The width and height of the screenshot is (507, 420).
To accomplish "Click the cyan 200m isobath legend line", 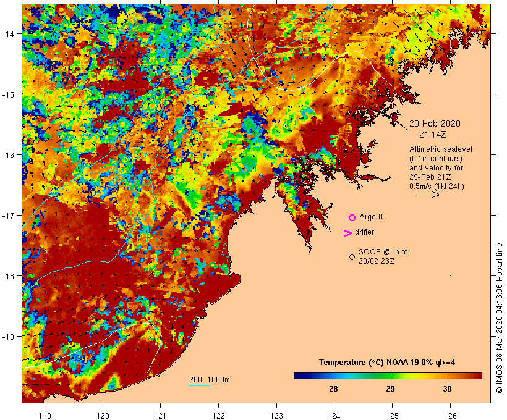I will click(x=200, y=385).
